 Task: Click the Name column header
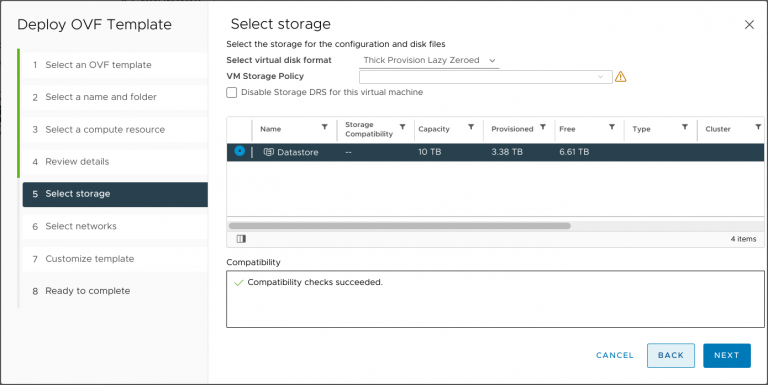(270, 129)
